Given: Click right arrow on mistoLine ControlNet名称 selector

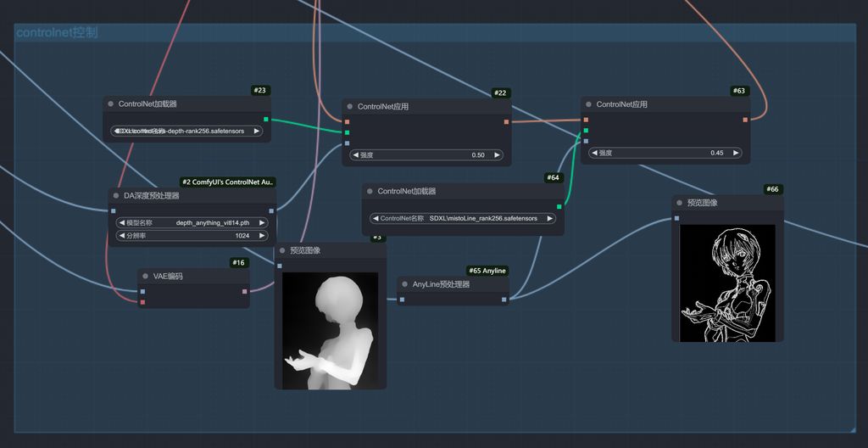Looking at the screenshot, I should pos(549,218).
